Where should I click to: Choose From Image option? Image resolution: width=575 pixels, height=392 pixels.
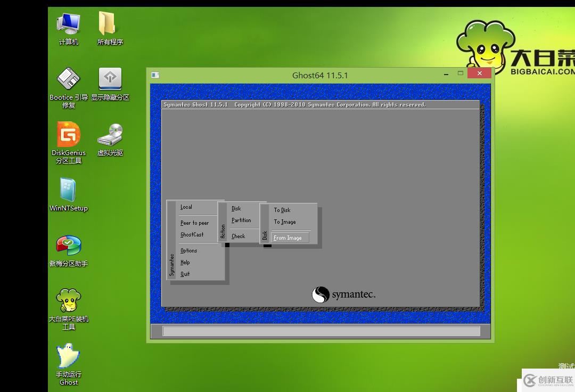point(290,238)
